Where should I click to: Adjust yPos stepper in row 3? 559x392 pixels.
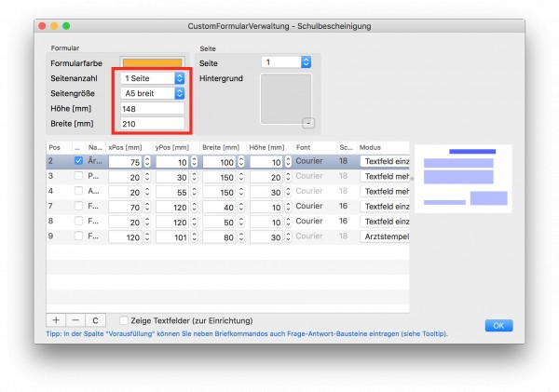point(194,177)
